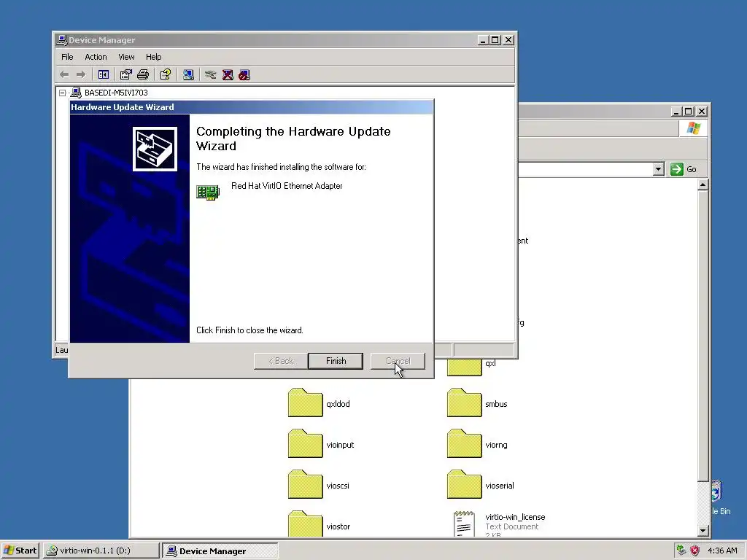This screenshot has height=560, width=747.
Task: Minimize the Device Manager window
Action: [483, 40]
